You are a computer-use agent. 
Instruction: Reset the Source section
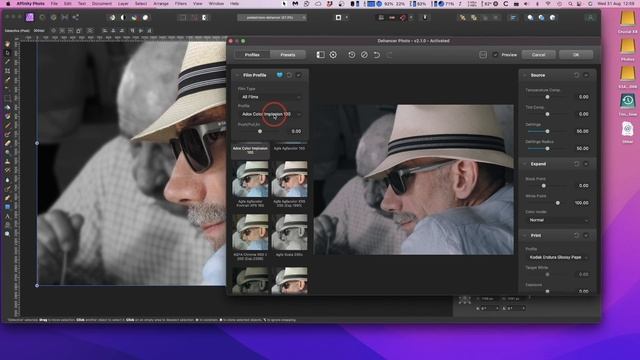click(x=576, y=75)
